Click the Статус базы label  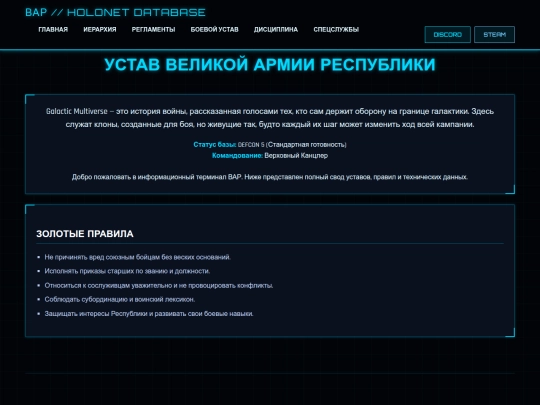[215, 145]
